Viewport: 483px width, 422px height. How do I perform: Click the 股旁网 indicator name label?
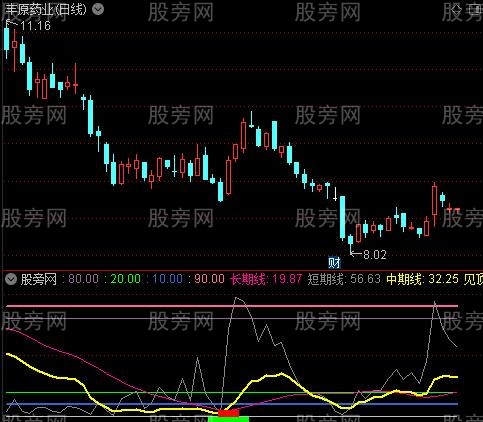[x=39, y=279]
